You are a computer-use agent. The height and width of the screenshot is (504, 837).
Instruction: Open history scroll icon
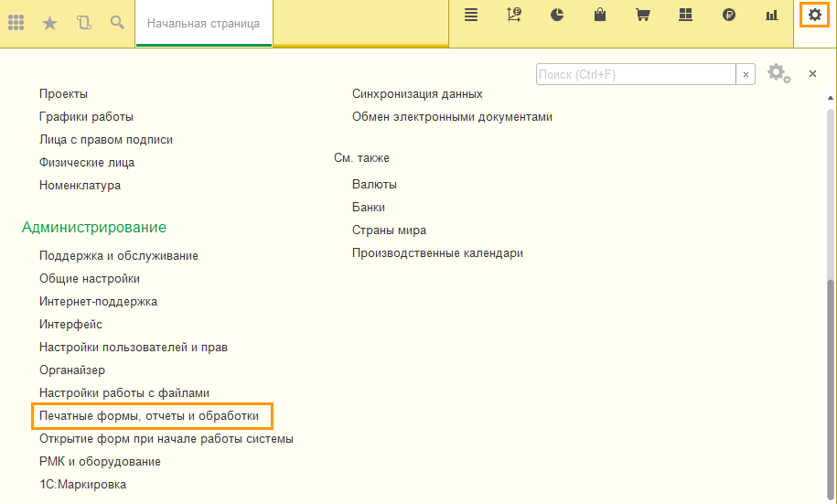[x=84, y=23]
